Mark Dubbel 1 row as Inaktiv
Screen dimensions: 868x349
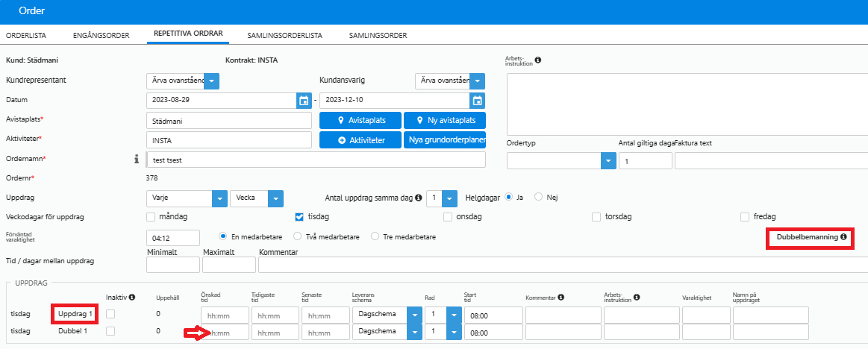111,331
